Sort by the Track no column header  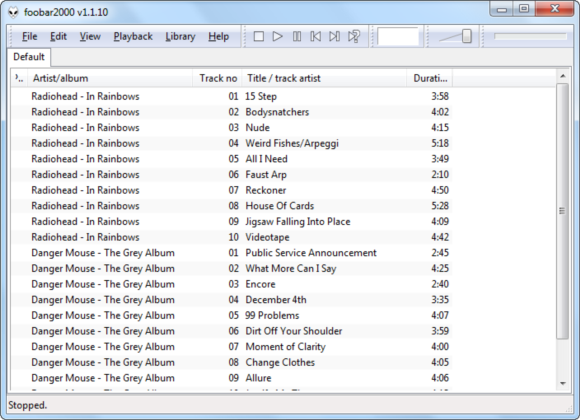click(217, 78)
